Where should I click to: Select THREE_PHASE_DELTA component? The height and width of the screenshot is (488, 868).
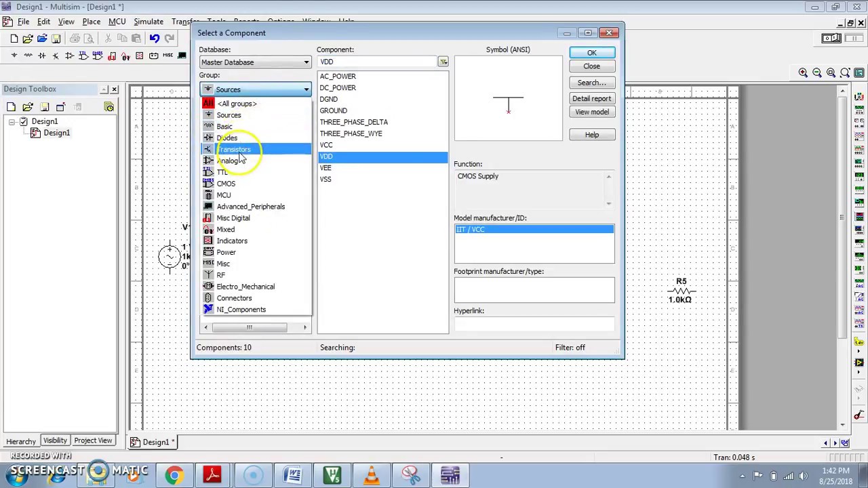(353, 122)
